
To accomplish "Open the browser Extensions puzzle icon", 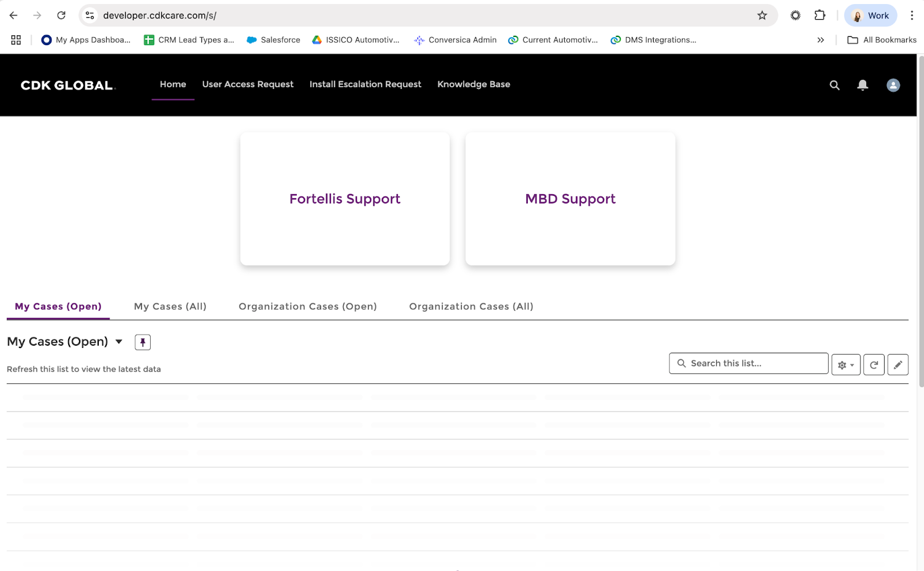I will [819, 16].
